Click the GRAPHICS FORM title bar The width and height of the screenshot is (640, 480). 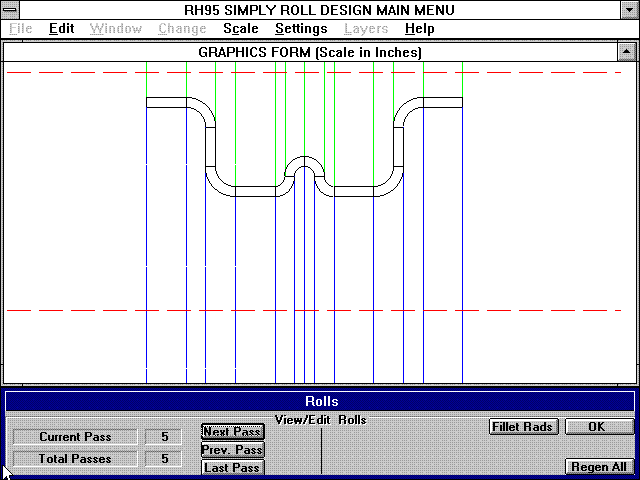pos(310,52)
